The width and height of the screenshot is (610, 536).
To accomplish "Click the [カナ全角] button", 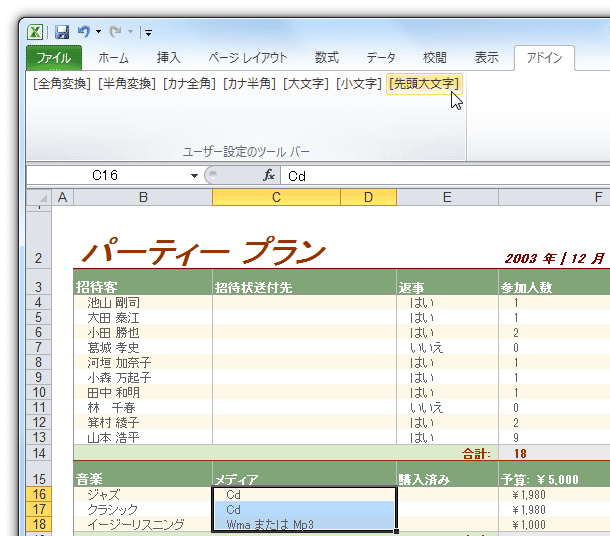I will pyautogui.click(x=189, y=84).
